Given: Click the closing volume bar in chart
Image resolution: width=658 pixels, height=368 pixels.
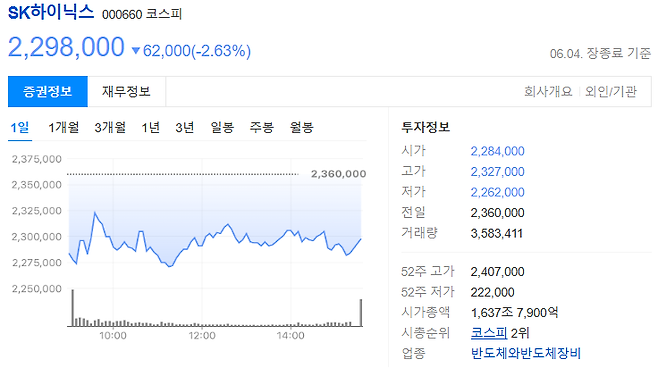Looking at the screenshot, I should click(x=361, y=313).
